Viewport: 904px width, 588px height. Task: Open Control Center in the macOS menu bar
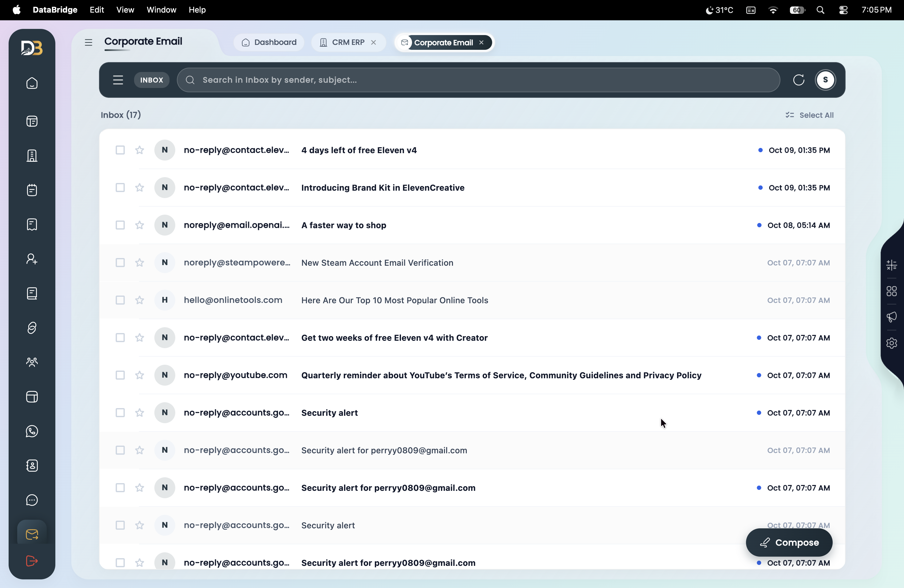coord(843,10)
